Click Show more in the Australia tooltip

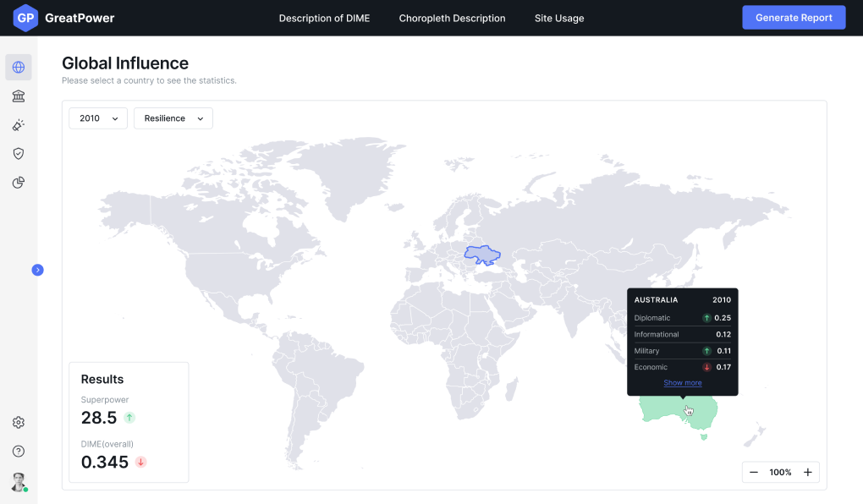pos(682,382)
